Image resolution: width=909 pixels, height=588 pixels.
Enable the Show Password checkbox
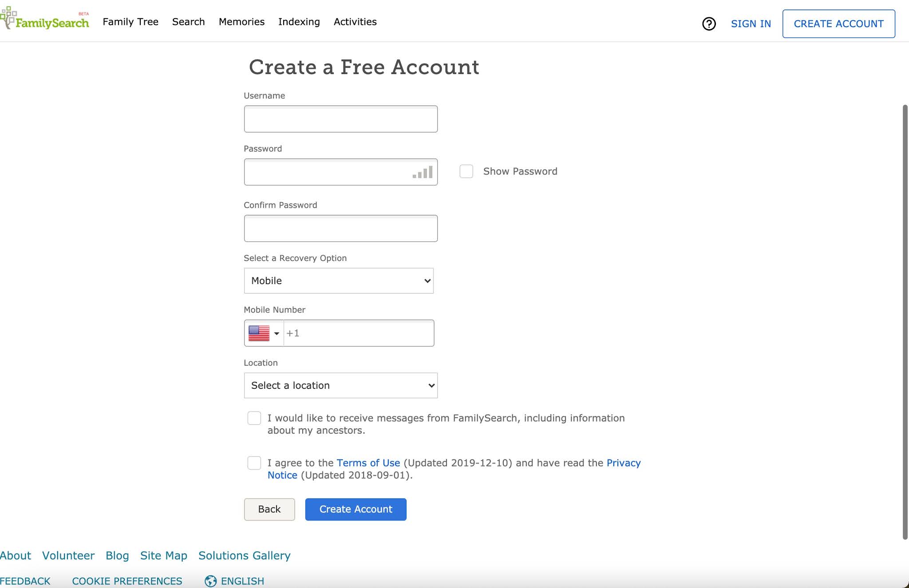(x=466, y=171)
